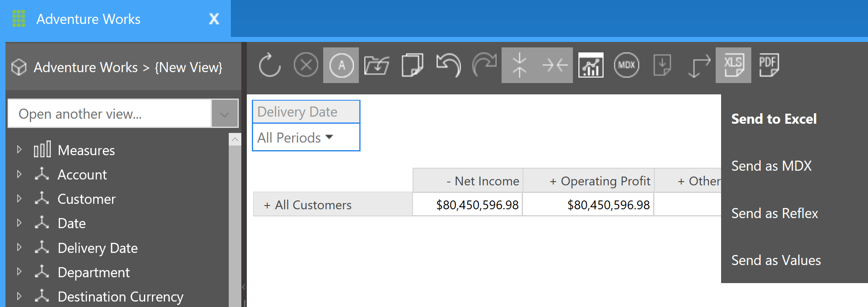This screenshot has width=868, height=307.
Task: Expand the Other column header
Action: point(681,181)
